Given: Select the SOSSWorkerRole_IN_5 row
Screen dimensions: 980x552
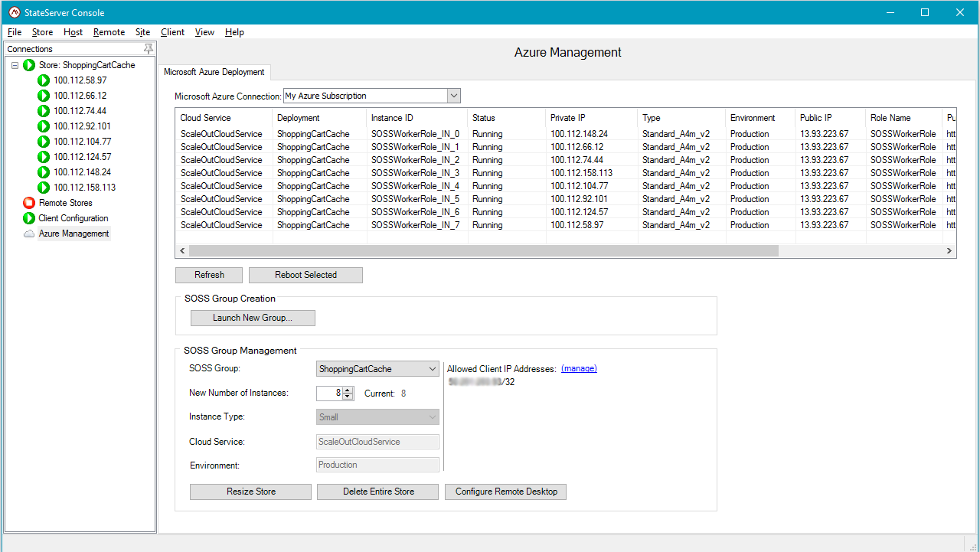Looking at the screenshot, I should [566, 199].
